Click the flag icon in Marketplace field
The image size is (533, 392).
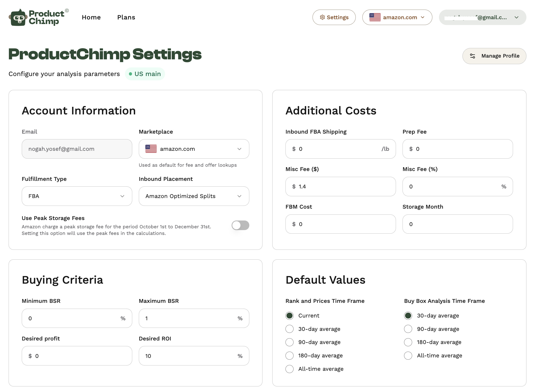coord(151,149)
